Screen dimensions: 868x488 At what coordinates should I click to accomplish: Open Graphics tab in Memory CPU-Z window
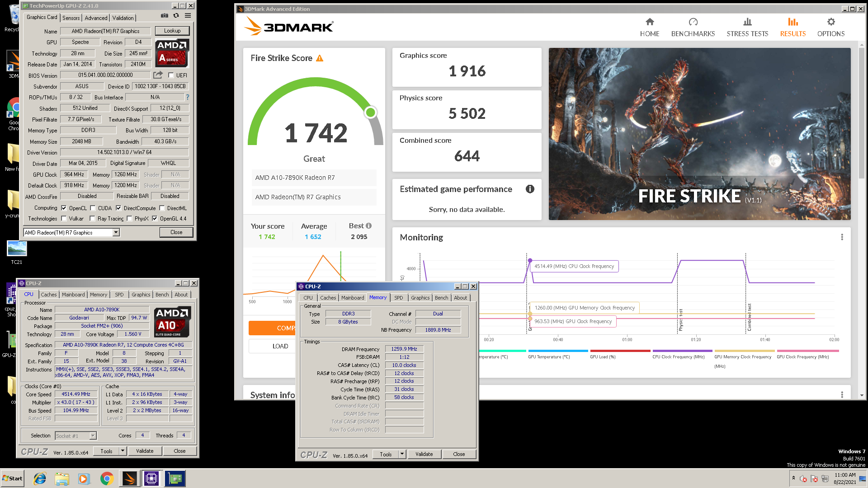tap(420, 298)
